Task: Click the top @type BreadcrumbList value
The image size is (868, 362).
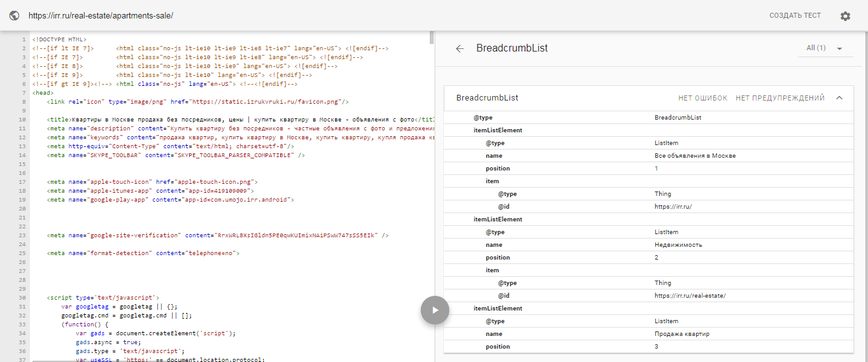Action: 678,118
